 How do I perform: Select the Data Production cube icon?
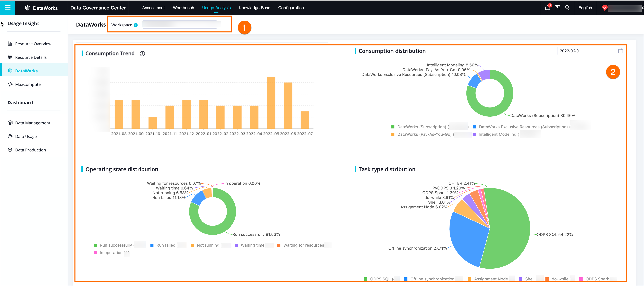(10, 150)
